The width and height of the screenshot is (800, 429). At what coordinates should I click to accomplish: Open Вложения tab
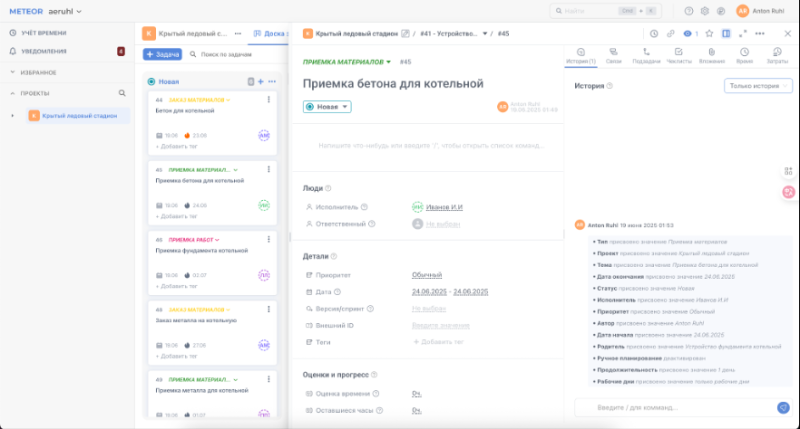712,56
